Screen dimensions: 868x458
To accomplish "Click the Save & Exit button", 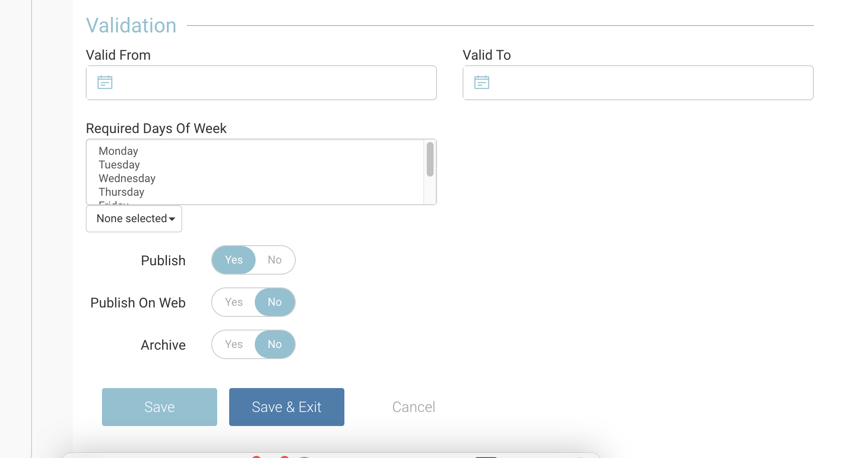I will [287, 407].
